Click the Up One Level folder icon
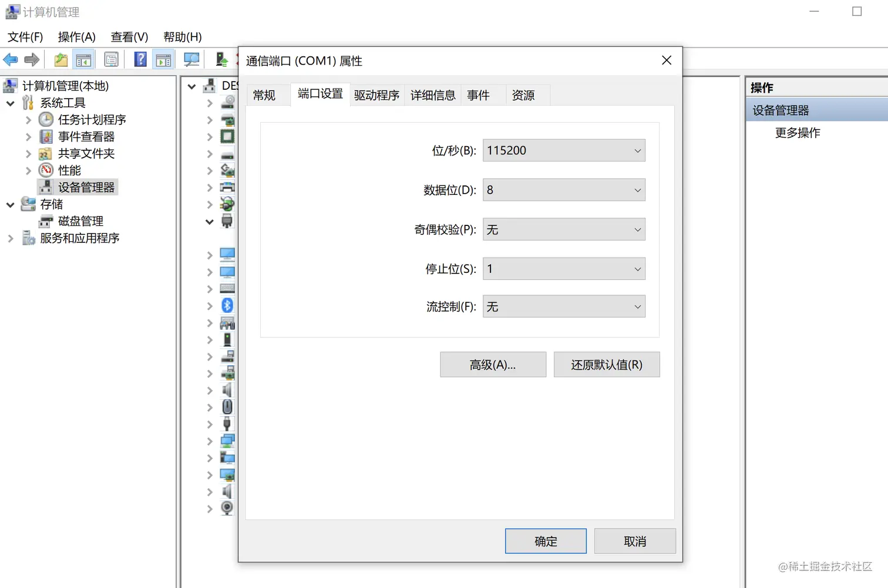 pyautogui.click(x=60, y=59)
